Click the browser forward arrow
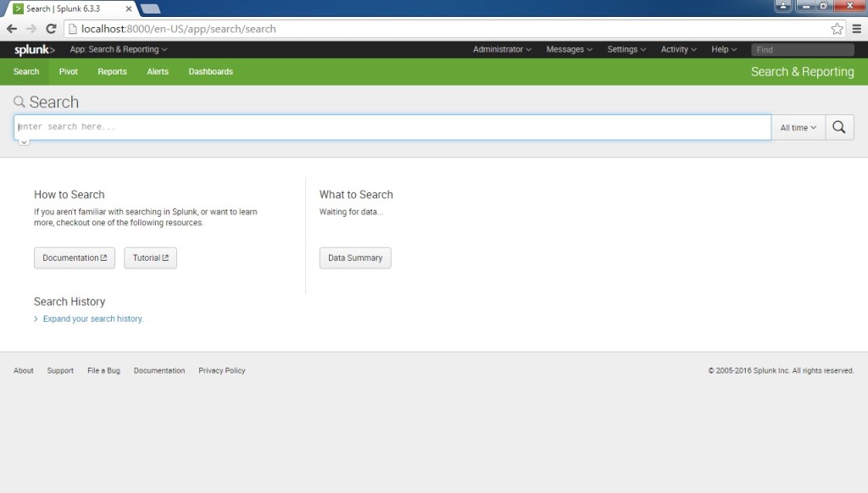Screen dimensions: 868x493 (31, 28)
